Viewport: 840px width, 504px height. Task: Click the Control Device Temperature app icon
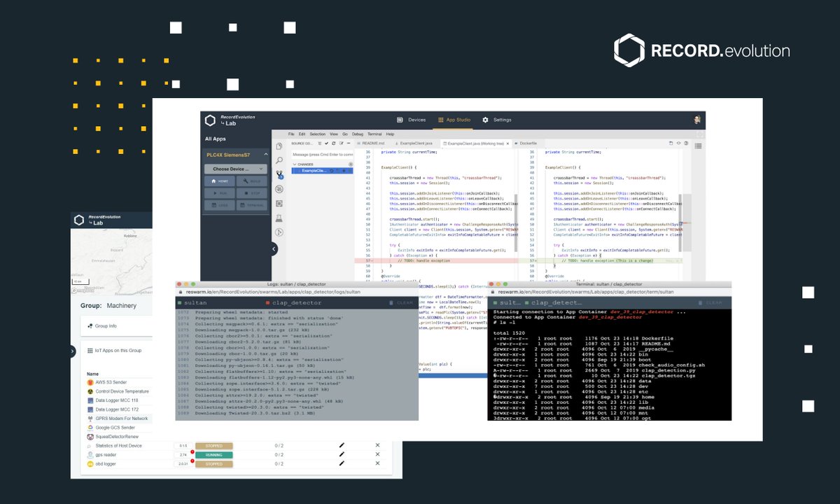[90, 391]
